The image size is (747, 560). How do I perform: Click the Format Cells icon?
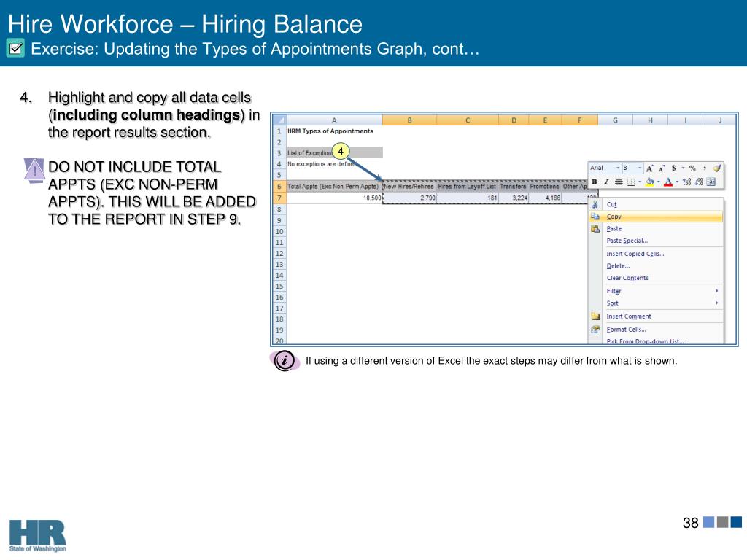[595, 330]
